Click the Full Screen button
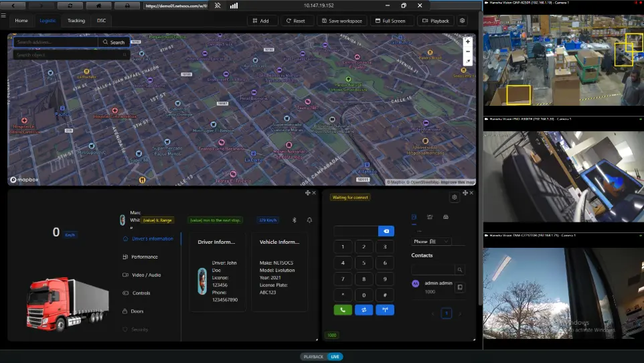644x363 pixels. click(390, 21)
